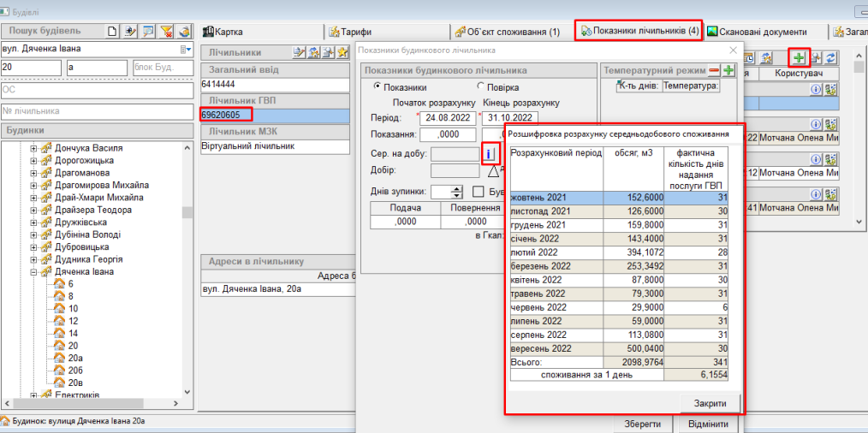Select the Показники radio button

tap(377, 87)
